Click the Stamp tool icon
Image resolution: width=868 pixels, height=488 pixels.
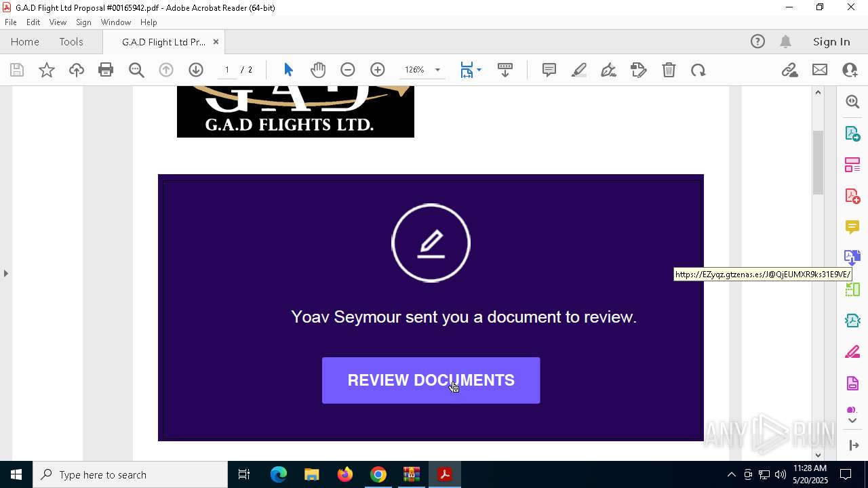pos(639,70)
